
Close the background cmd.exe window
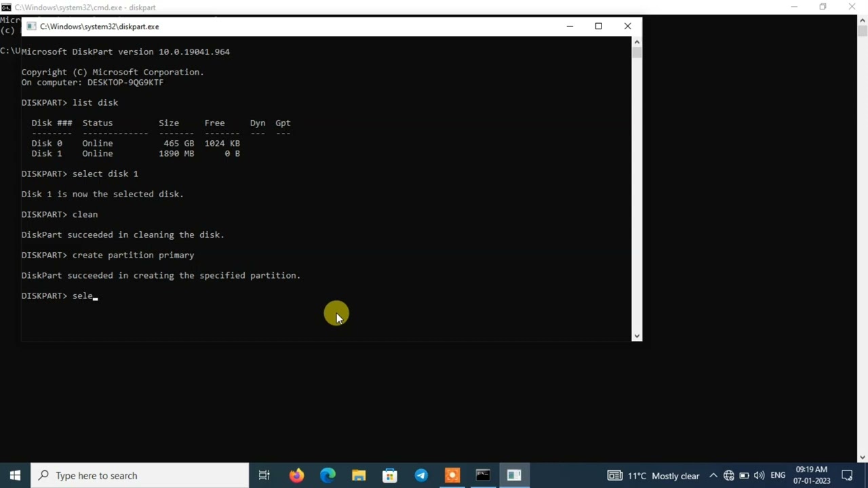tap(852, 7)
